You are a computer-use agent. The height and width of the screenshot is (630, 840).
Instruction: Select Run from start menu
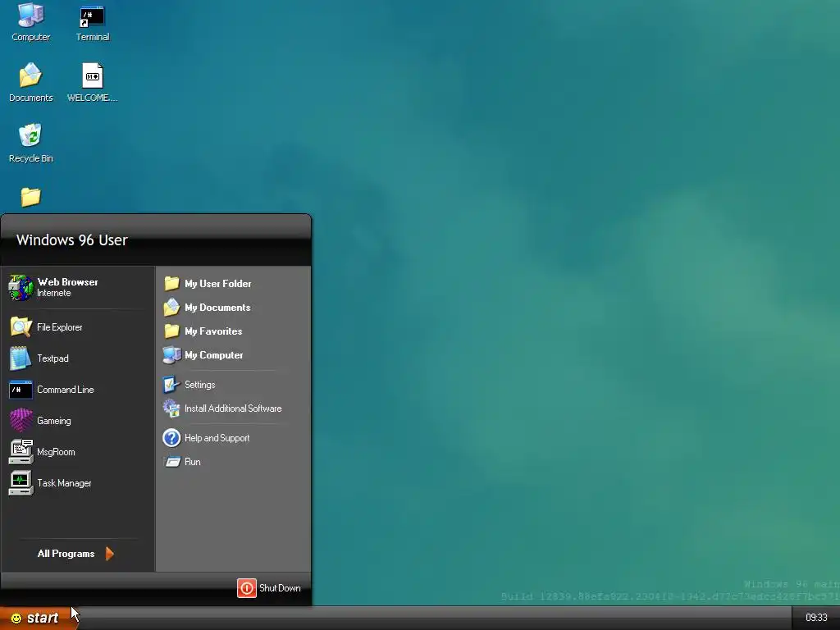click(x=192, y=462)
